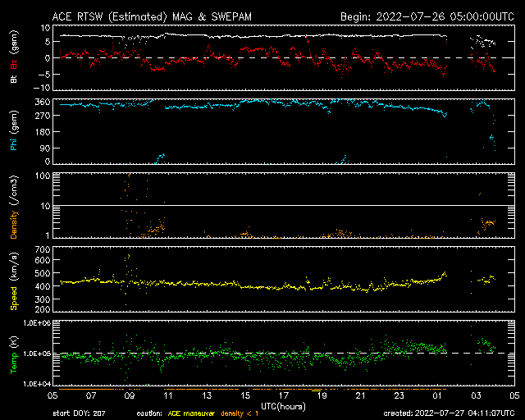Click the Speed (km/s) axis label
Image resolution: width=525 pixels, height=420 pixels.
[14, 280]
